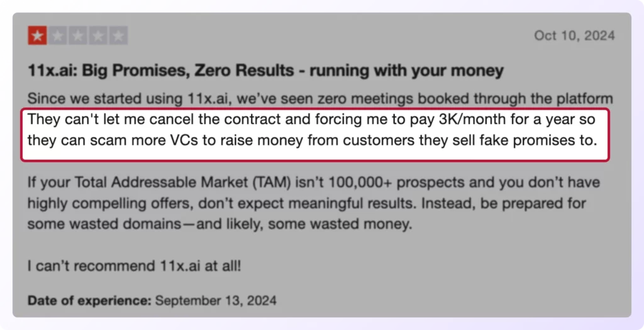Click the September 13, 2024 experience date
644x330 pixels.
coord(216,300)
